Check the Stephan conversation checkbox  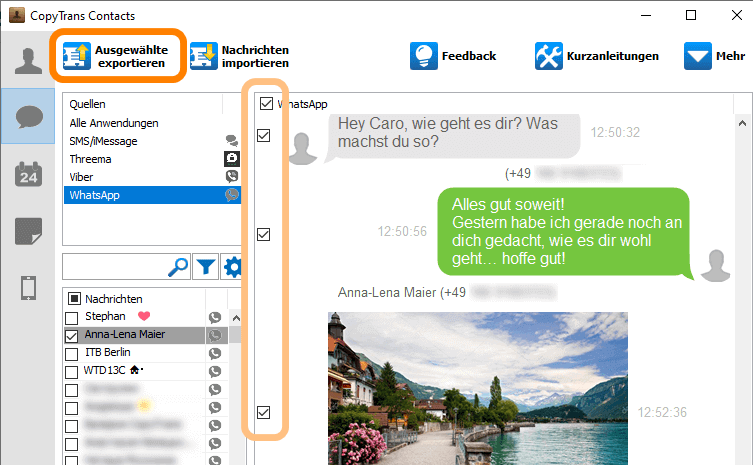(72, 318)
